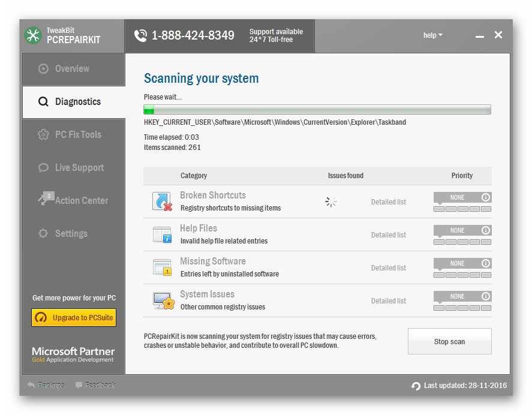Click the speedometer icon on Upgrade button
The height and width of the screenshot is (415, 532).
[x=41, y=318]
